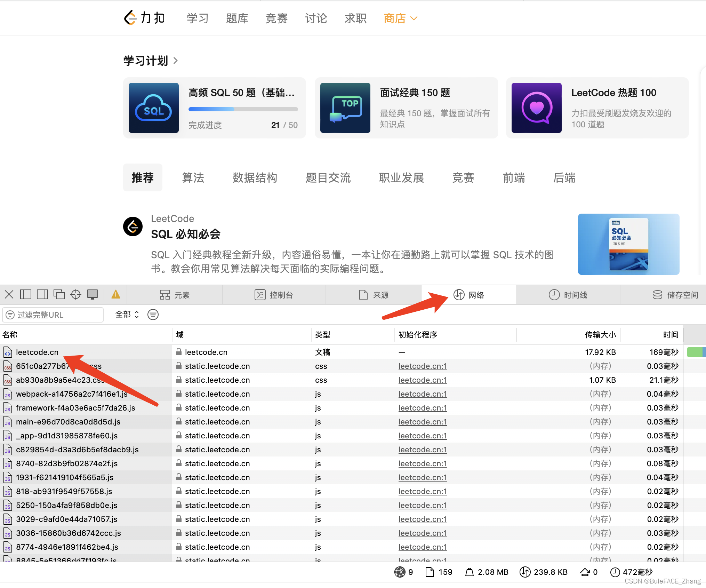Switch to the 网络 tab
Viewport: 706px width, 588px height.
click(469, 295)
